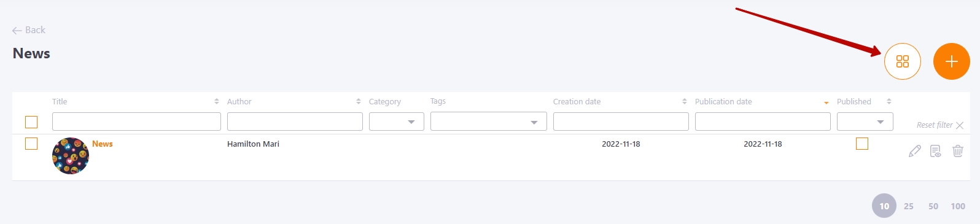Screen dimensions: 980x224
Task: Sort by Title column arrows
Action: [x=217, y=101]
